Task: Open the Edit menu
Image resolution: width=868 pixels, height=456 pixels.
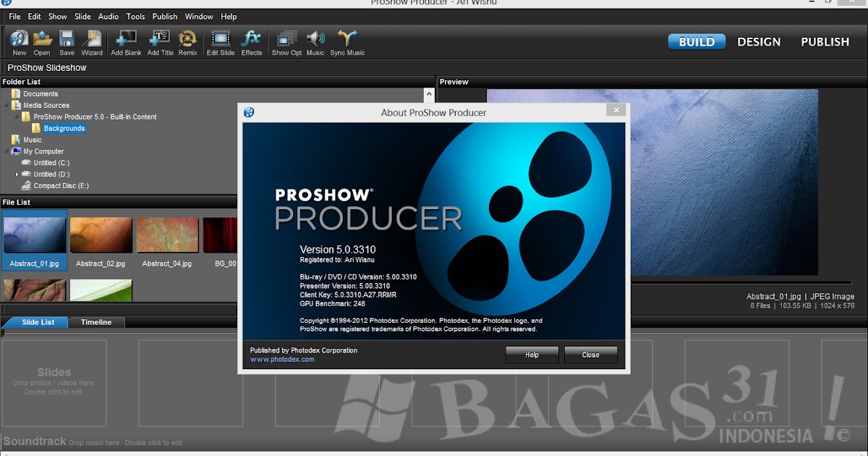Action: click(35, 17)
